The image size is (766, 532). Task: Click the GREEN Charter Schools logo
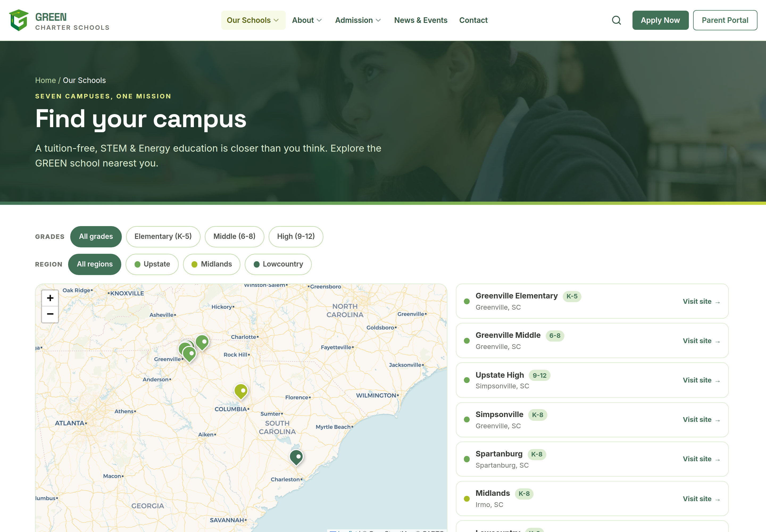click(x=59, y=20)
